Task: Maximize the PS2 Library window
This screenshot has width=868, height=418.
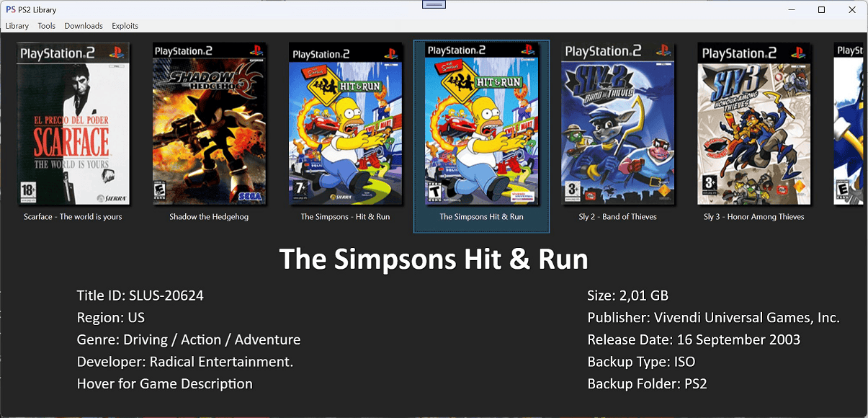Action: click(822, 10)
